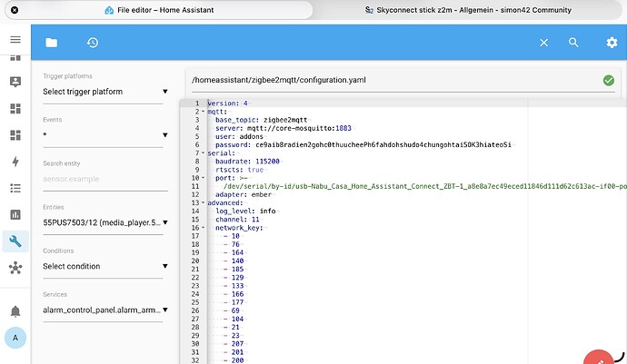Click the Search entity input field

click(105, 179)
